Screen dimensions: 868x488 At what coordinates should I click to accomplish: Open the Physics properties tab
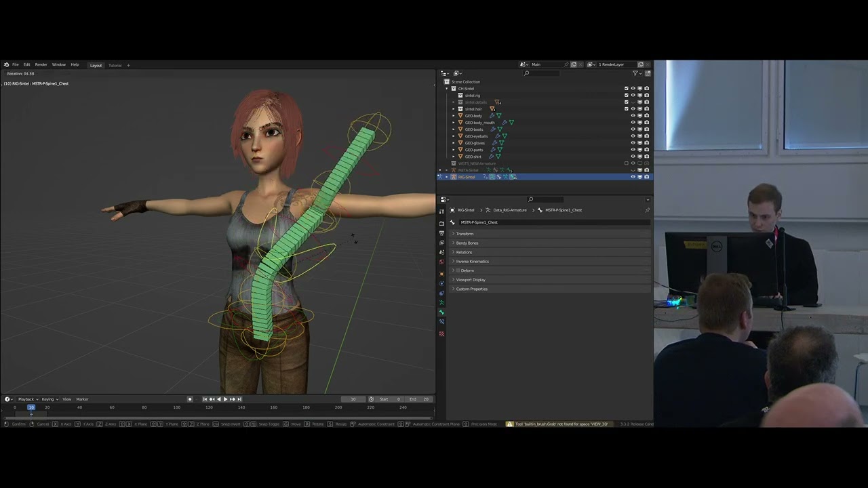(441, 283)
